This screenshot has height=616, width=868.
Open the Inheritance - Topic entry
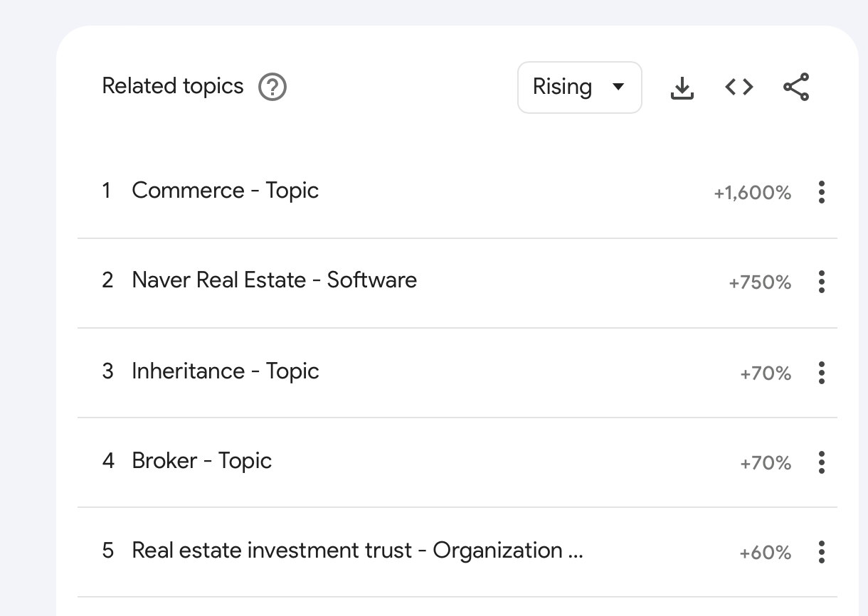[225, 371]
